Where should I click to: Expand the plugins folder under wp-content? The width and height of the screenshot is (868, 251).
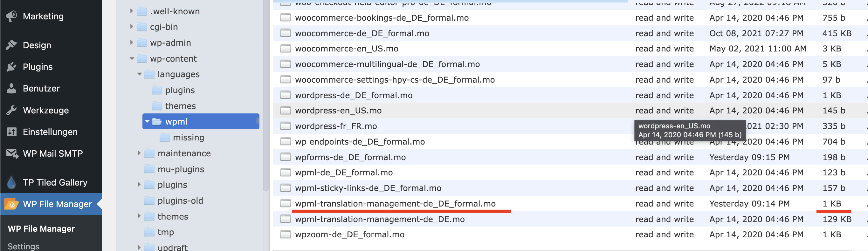139,185
